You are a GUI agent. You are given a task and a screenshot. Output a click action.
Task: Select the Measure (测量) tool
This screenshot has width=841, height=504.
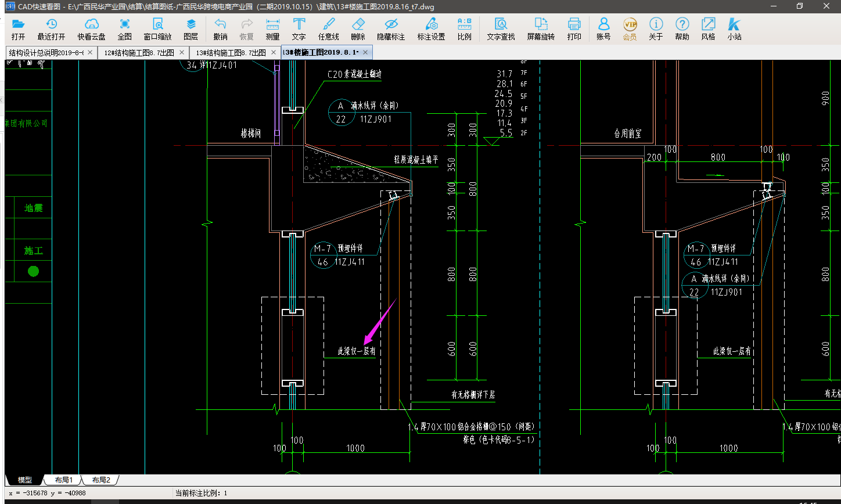tap(272, 28)
